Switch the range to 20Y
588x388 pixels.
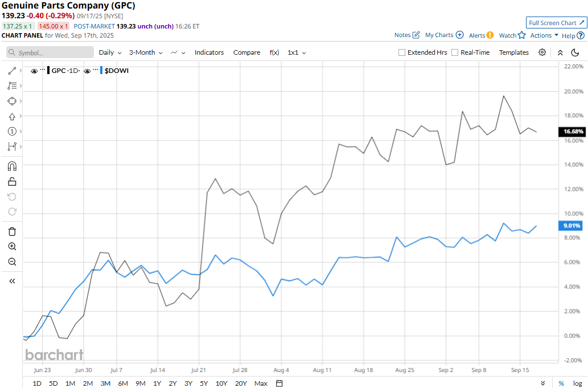click(x=241, y=383)
